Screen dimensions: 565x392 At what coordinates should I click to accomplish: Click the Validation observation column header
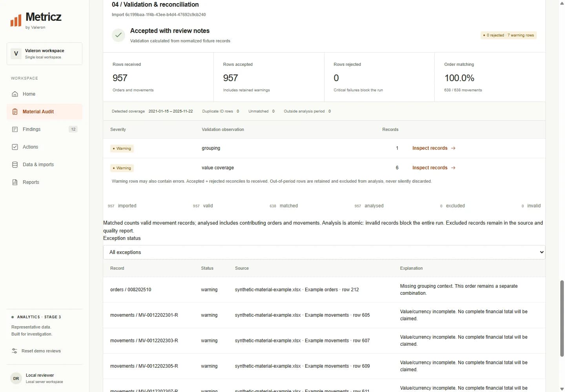coord(223,129)
